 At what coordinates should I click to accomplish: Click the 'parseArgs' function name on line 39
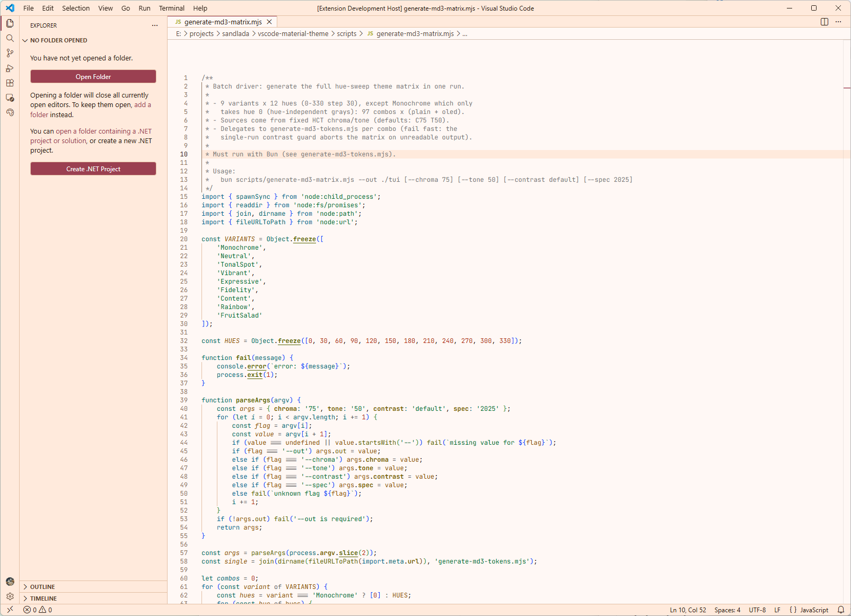coord(253,400)
